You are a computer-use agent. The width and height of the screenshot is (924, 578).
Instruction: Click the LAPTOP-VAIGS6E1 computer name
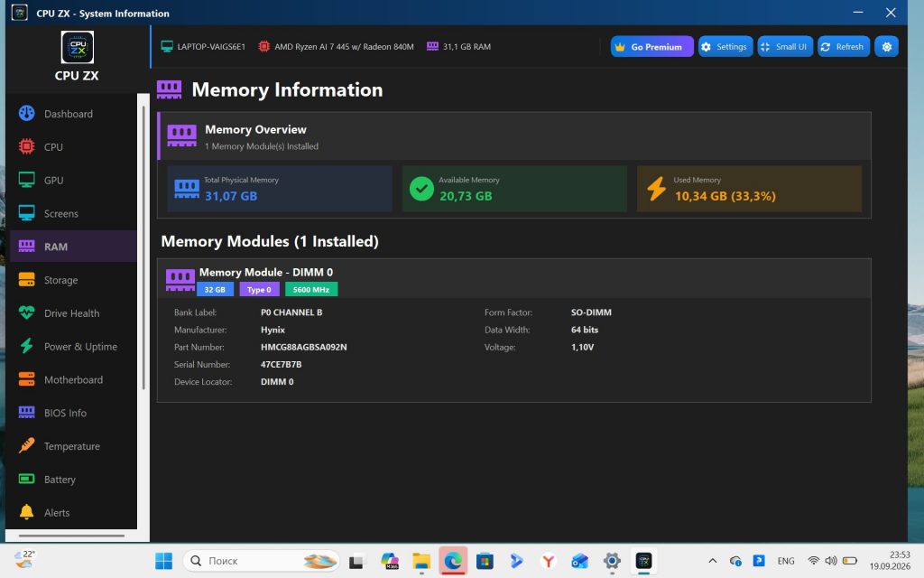(211, 47)
